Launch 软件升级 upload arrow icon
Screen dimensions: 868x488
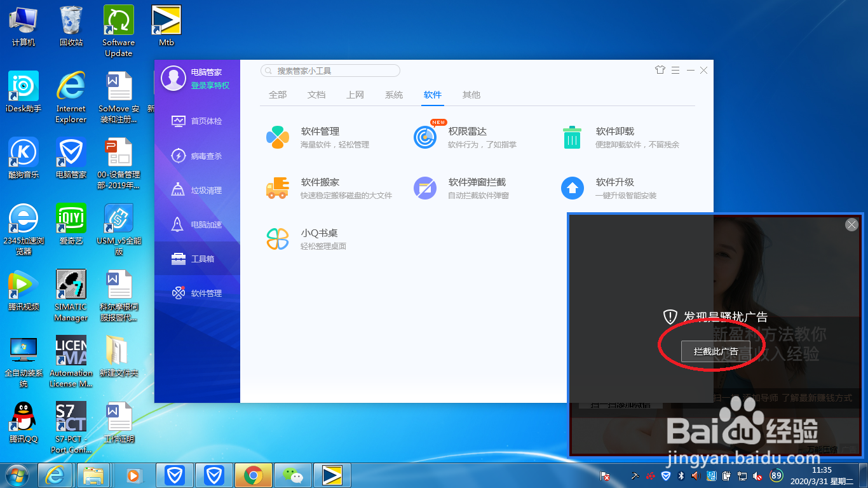573,188
